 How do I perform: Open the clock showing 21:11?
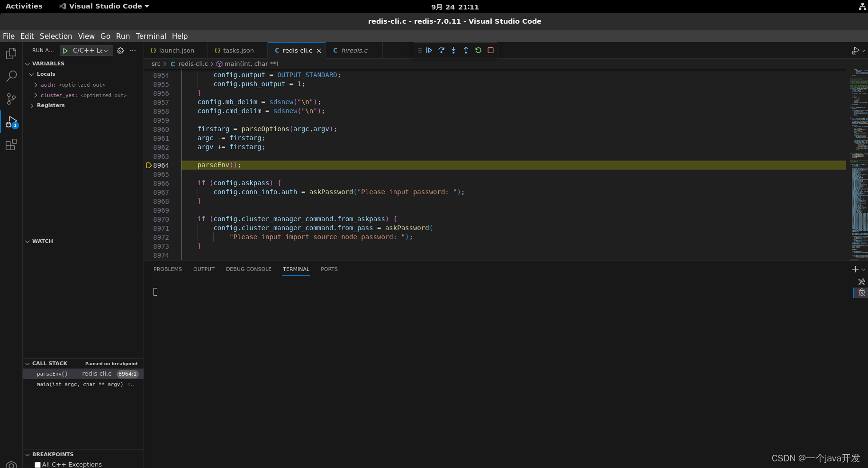point(455,7)
